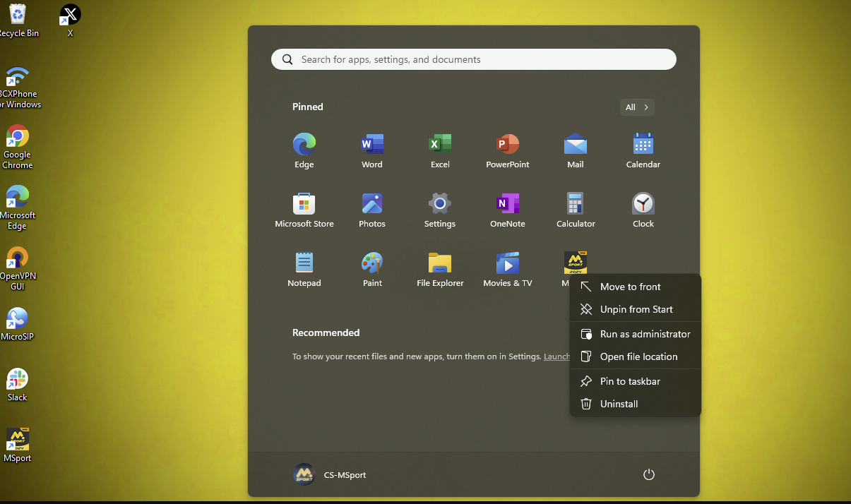Open Edge from pinned apps

point(304,150)
